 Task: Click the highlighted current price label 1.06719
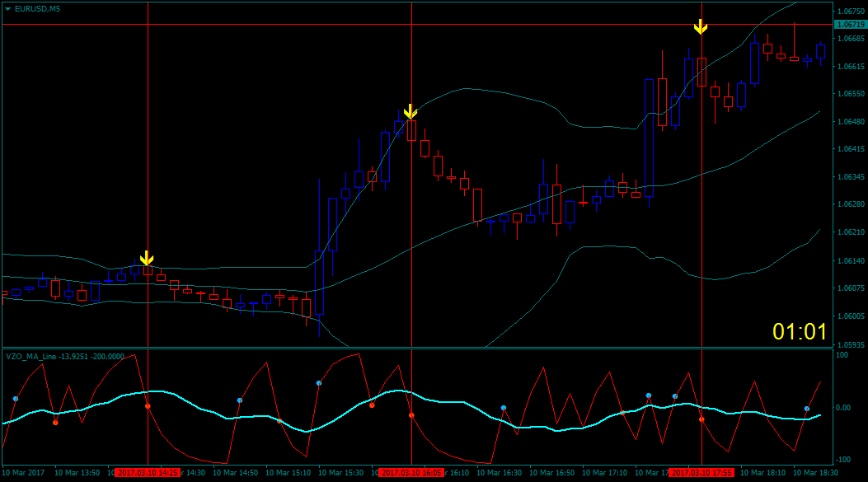[x=850, y=25]
